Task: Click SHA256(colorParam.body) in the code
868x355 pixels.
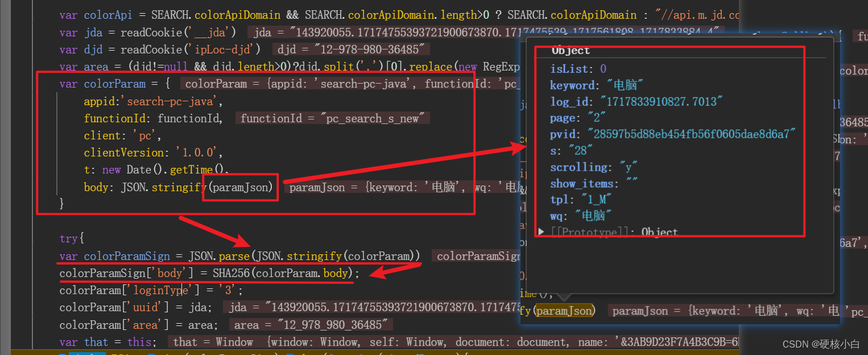Action: tap(283, 273)
